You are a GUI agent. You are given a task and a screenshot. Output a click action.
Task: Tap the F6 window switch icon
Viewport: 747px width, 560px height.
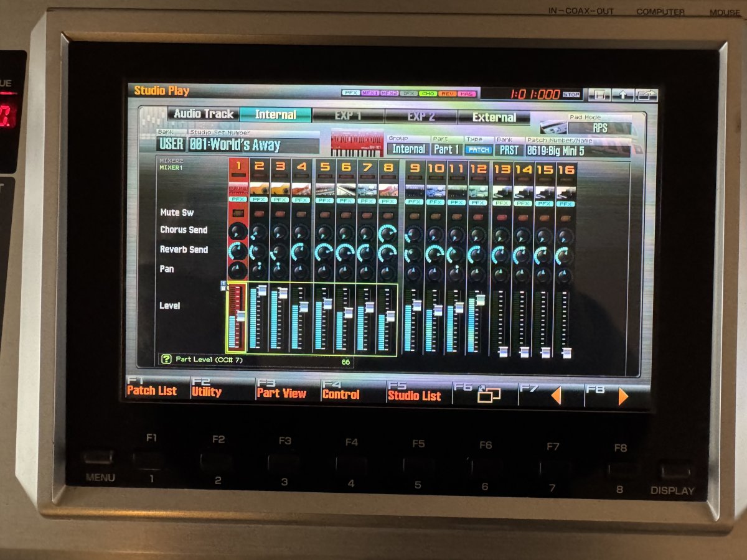[x=489, y=395]
